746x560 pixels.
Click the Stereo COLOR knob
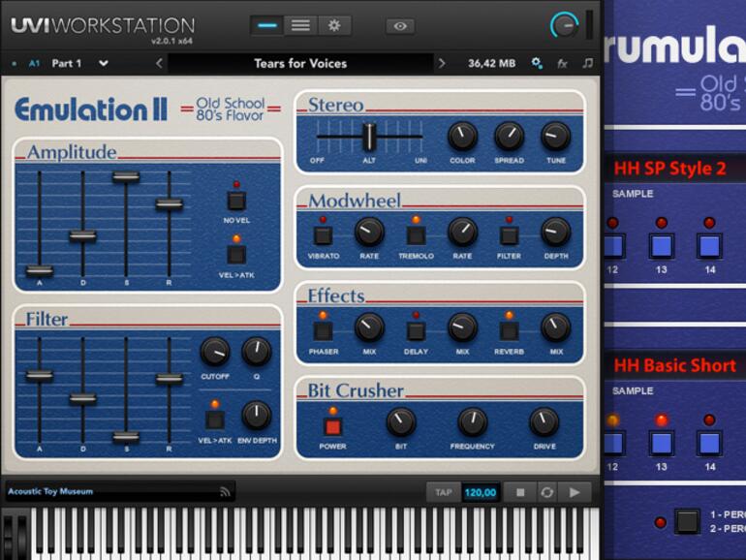click(462, 136)
